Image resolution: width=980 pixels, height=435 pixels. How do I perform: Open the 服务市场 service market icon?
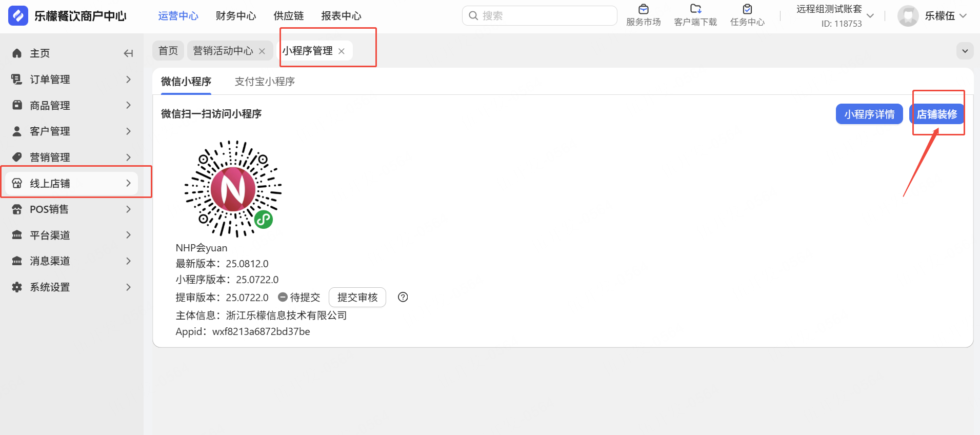tap(643, 9)
